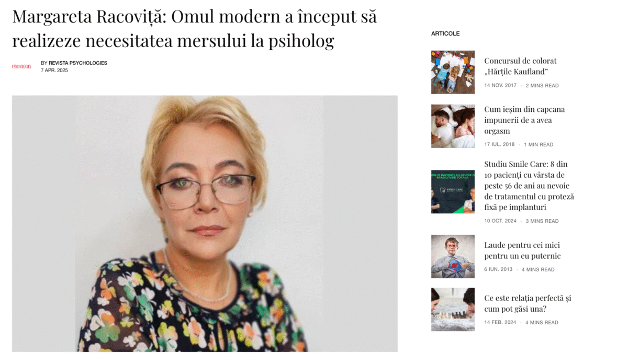Viewport: 628px width, 364px height.
Task: Open the Laude pentru cei mici article
Action: pyautogui.click(x=522, y=251)
